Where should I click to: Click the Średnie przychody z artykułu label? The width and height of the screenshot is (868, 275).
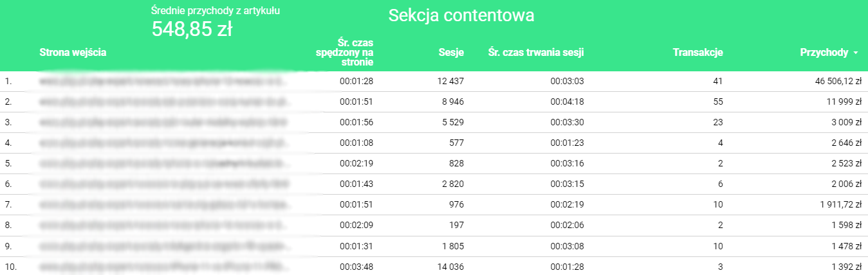(x=215, y=11)
